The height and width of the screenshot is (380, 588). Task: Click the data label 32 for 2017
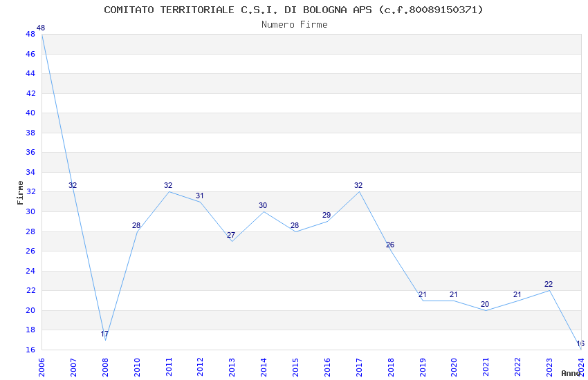[358, 185]
